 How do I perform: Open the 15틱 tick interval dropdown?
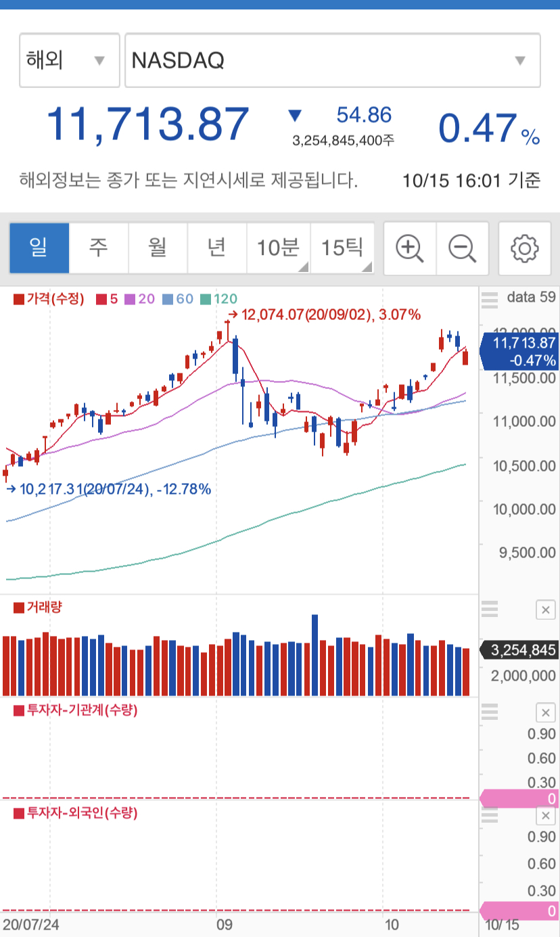click(x=342, y=248)
